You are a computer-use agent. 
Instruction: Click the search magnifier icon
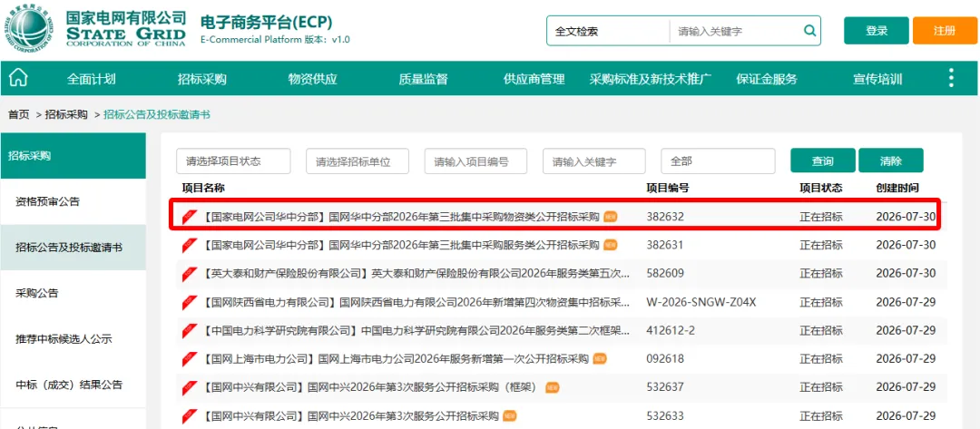(809, 31)
